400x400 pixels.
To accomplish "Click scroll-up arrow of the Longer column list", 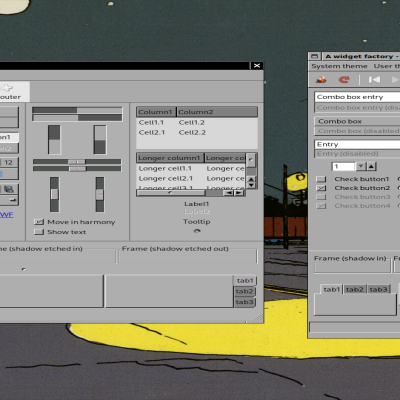I will (x=252, y=179).
